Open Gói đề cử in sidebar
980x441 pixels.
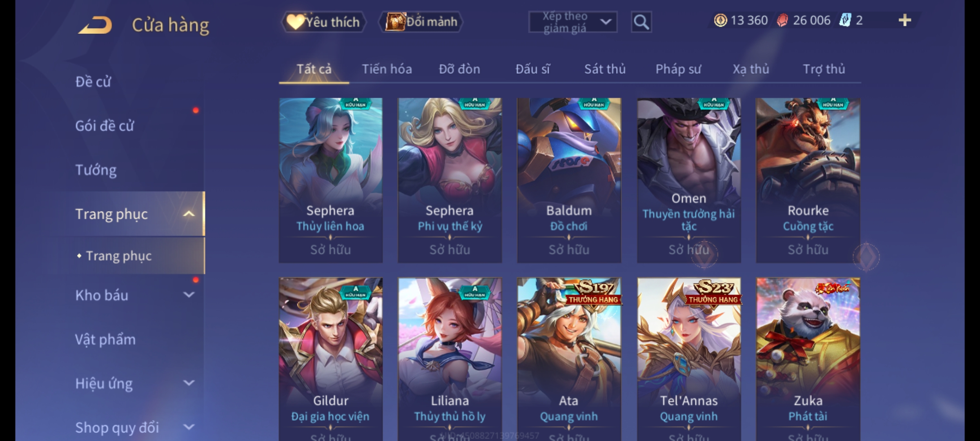click(x=105, y=126)
